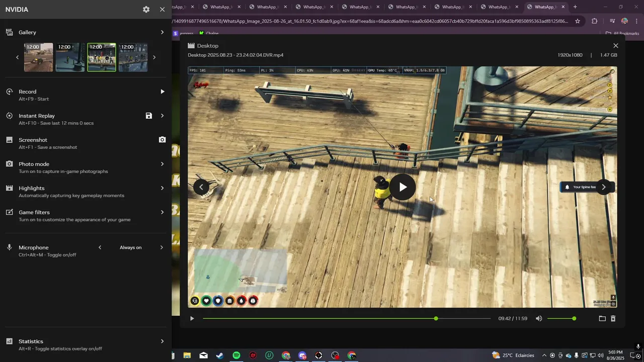Click the Screenshot row's left icon
The width and height of the screenshot is (644, 362).
click(9, 140)
